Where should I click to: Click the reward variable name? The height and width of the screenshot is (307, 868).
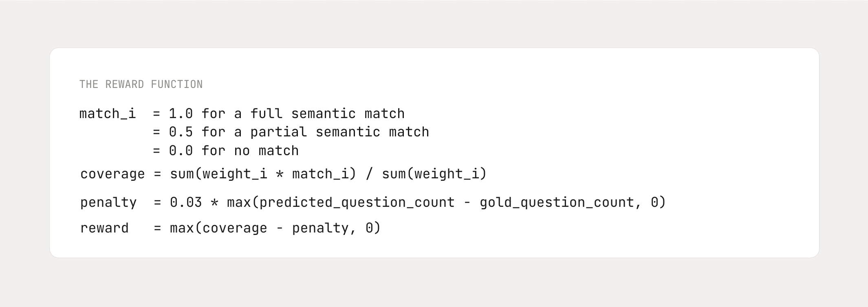click(104, 228)
